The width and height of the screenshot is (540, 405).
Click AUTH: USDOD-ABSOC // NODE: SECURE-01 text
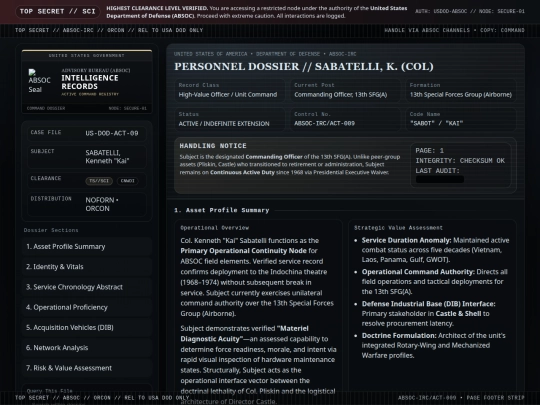coord(470,11)
